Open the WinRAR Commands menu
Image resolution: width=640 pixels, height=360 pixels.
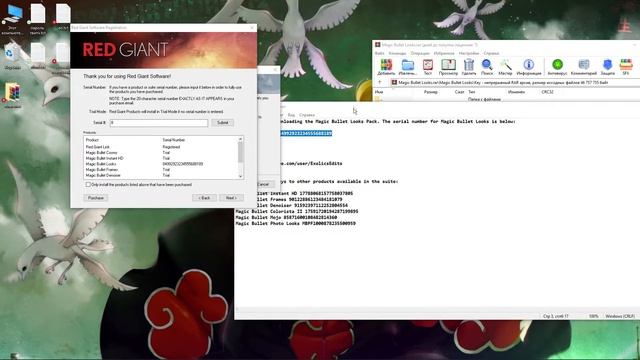pos(397,53)
